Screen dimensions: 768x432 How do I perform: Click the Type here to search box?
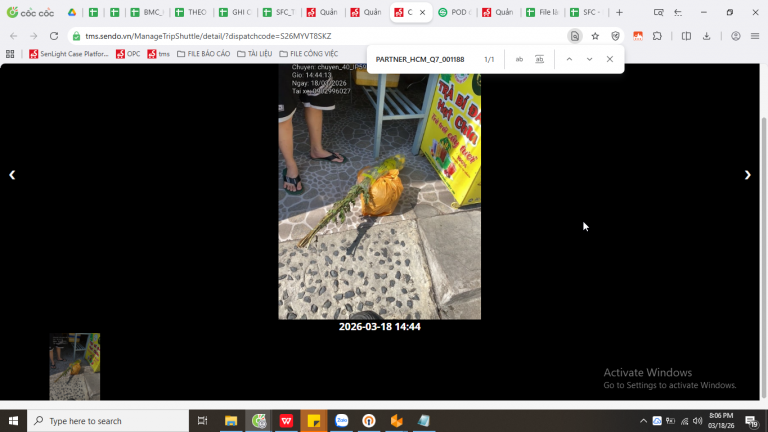point(108,421)
